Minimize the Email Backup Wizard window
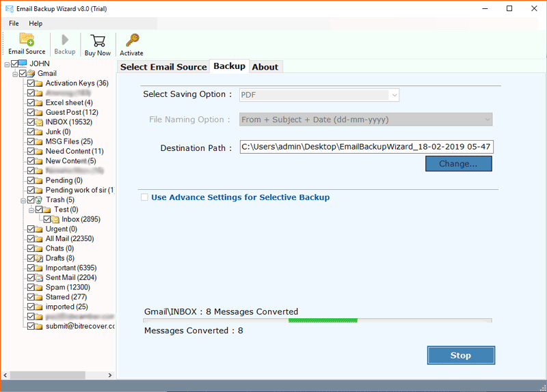 (x=485, y=8)
